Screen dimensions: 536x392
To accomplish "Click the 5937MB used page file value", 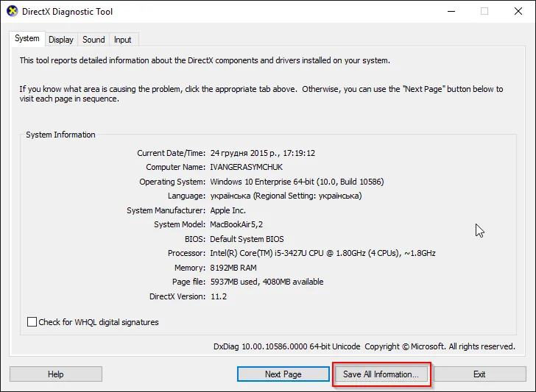I will [x=267, y=282].
